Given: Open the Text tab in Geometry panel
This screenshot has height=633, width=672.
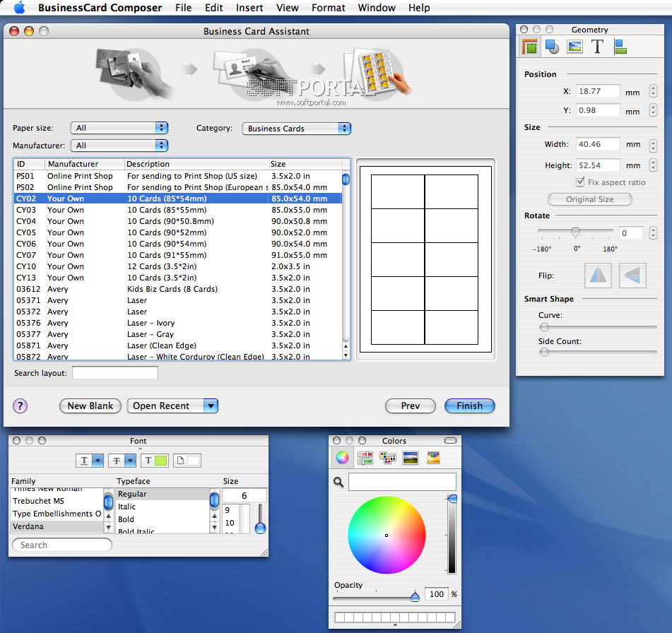Looking at the screenshot, I should point(597,47).
